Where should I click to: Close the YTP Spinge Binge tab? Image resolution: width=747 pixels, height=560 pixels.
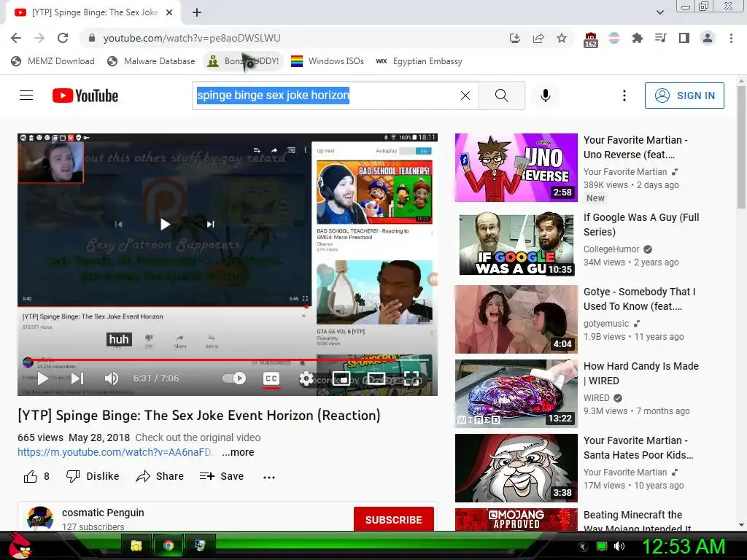coord(169,12)
